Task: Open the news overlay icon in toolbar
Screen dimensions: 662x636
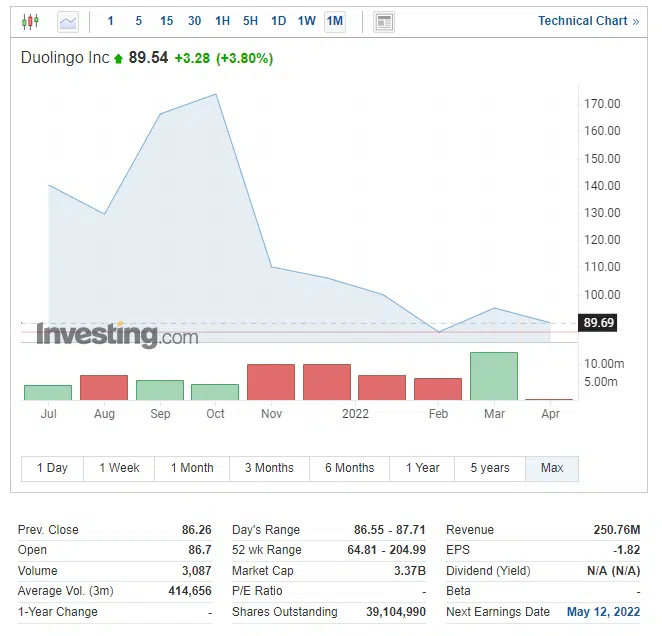Action: [x=384, y=22]
